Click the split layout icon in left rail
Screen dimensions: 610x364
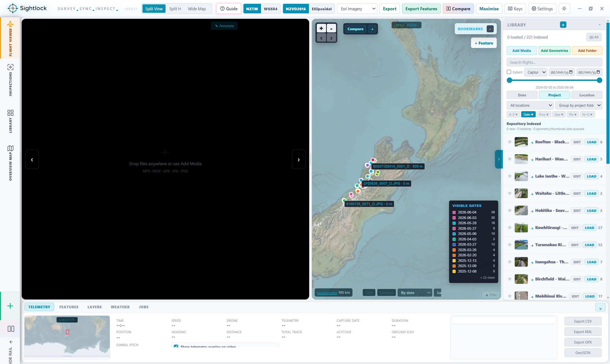(10, 329)
